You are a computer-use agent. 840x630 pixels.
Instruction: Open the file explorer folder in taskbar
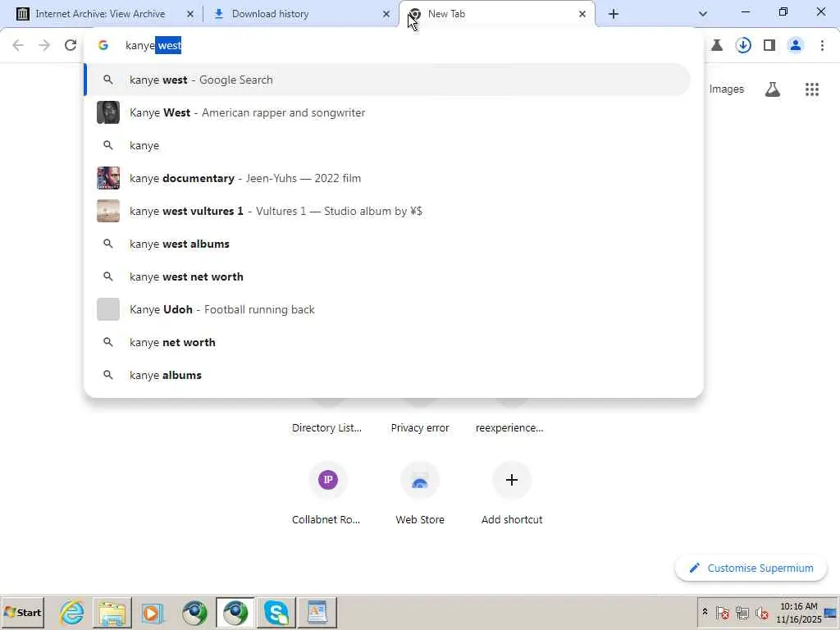click(x=112, y=612)
